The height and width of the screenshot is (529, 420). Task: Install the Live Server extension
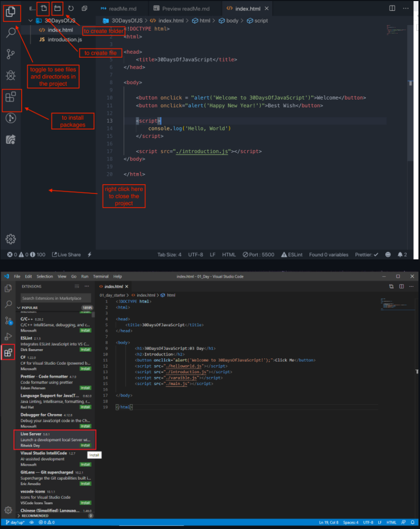click(x=85, y=445)
